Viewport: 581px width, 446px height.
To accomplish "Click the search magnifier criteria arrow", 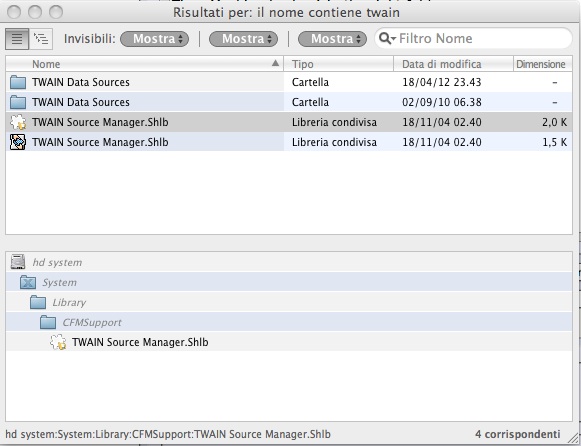I will click(388, 38).
